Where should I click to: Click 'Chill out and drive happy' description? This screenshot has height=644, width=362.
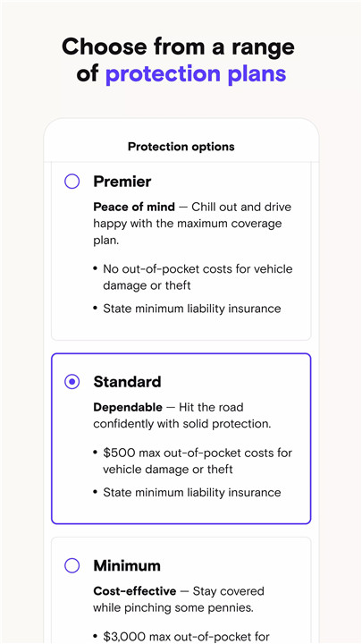tap(192, 224)
